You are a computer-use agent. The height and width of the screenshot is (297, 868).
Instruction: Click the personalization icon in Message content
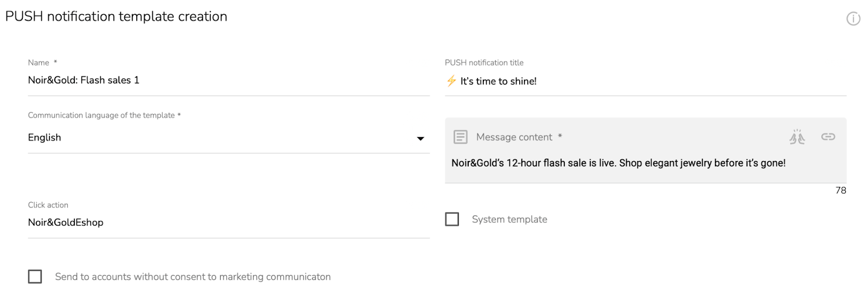(x=797, y=137)
